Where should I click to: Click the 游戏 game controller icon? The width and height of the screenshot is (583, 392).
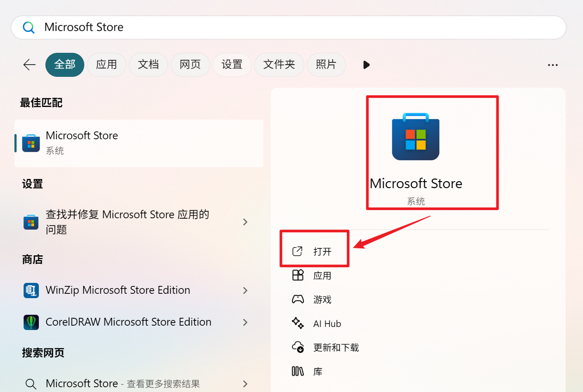coord(298,299)
